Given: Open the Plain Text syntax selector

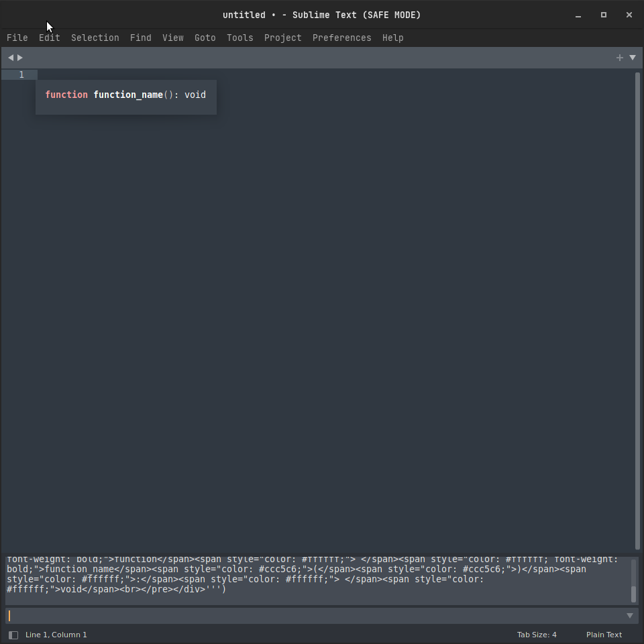Looking at the screenshot, I should pyautogui.click(x=604, y=634).
